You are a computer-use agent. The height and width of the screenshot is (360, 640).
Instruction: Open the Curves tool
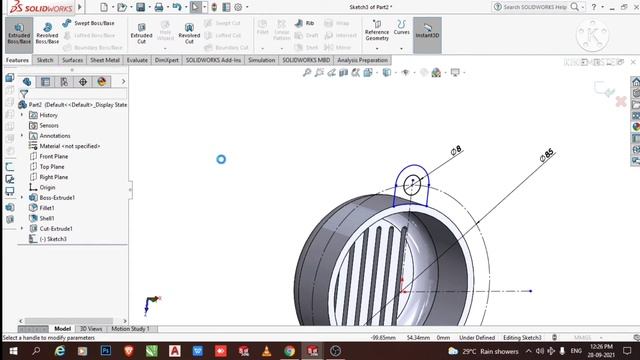pyautogui.click(x=402, y=27)
